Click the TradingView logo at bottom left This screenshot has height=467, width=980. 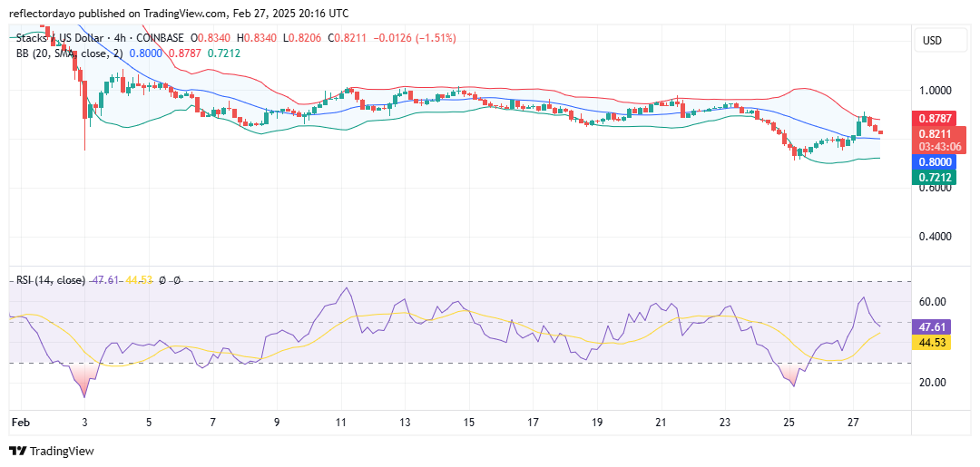click(x=51, y=451)
